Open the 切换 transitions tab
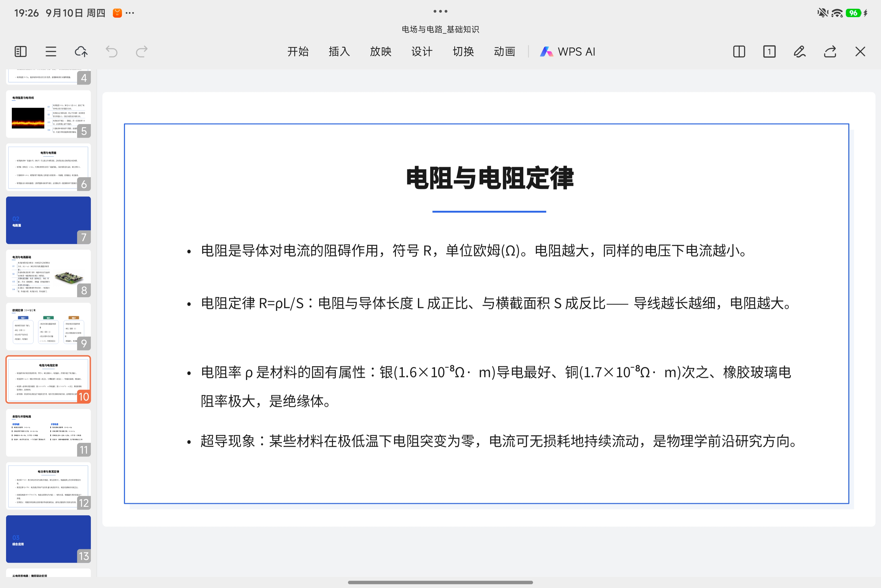The width and height of the screenshot is (881, 588). (463, 51)
